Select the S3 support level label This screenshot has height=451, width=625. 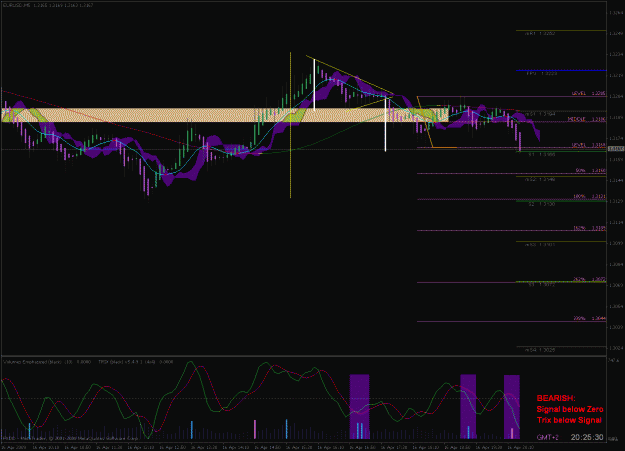542,285
